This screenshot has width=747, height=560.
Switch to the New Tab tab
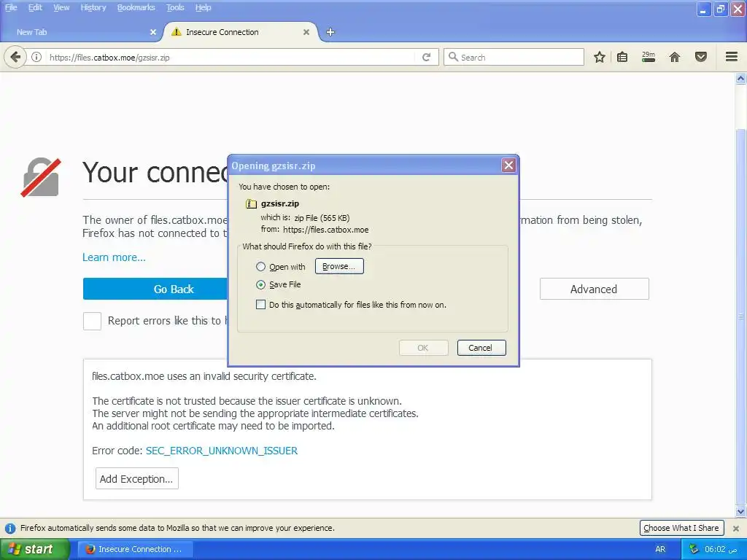coord(81,32)
